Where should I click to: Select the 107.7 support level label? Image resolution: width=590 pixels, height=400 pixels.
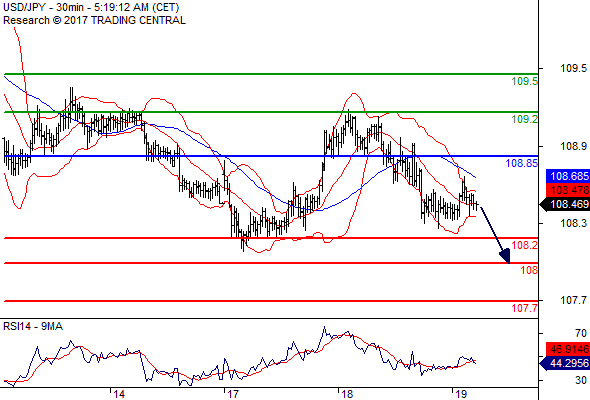pos(525,309)
